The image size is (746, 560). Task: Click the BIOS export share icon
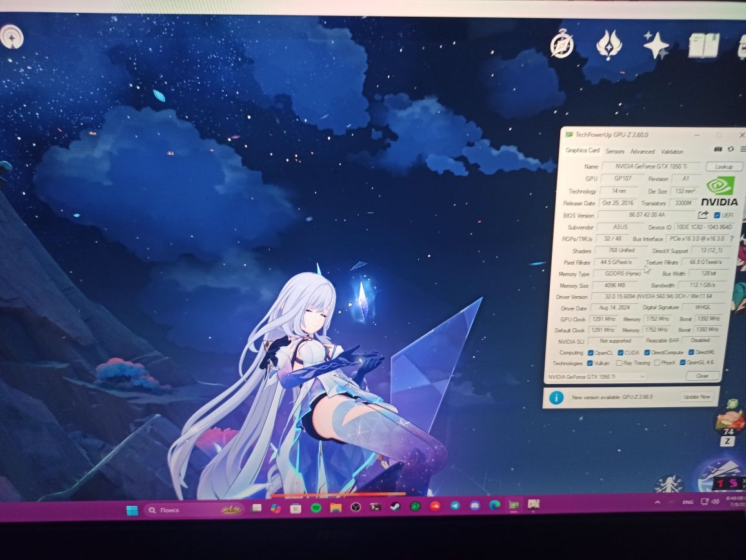pos(703,215)
